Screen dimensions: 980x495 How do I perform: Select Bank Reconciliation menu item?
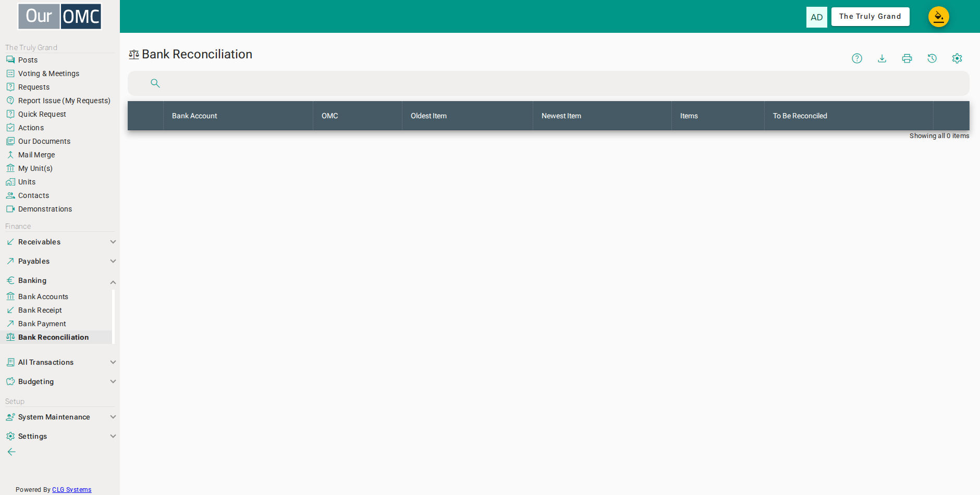pos(53,337)
